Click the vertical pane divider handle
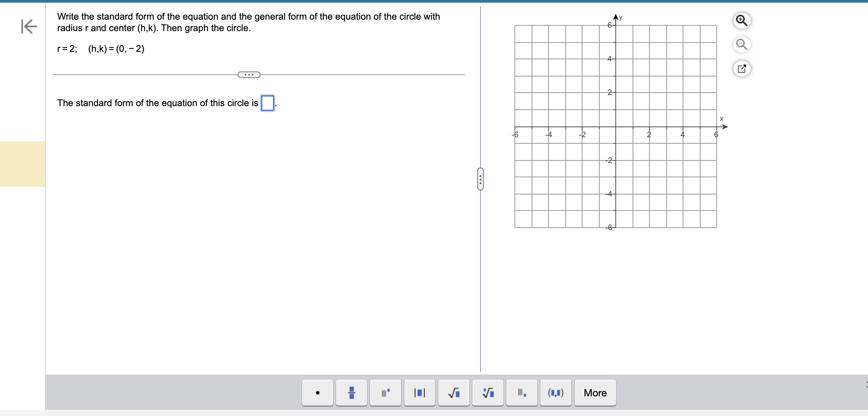Image resolution: width=868 pixels, height=416 pixels. (480, 179)
